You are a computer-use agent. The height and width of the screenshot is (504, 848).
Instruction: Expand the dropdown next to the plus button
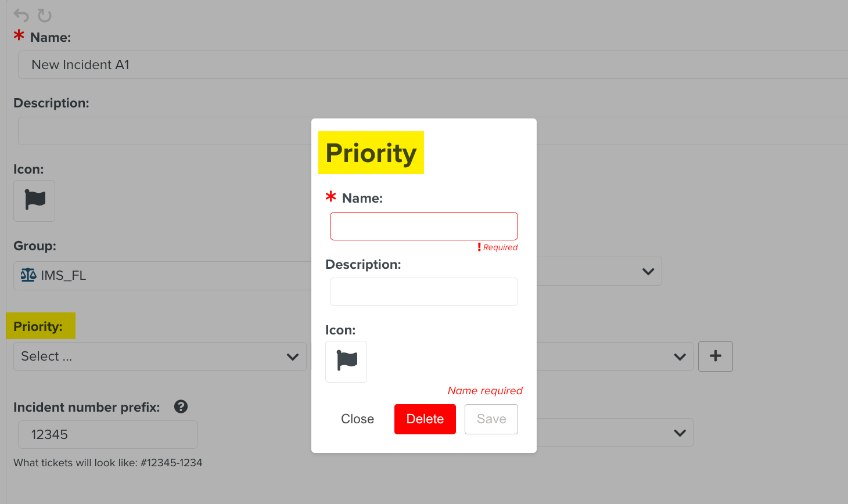[x=679, y=357]
